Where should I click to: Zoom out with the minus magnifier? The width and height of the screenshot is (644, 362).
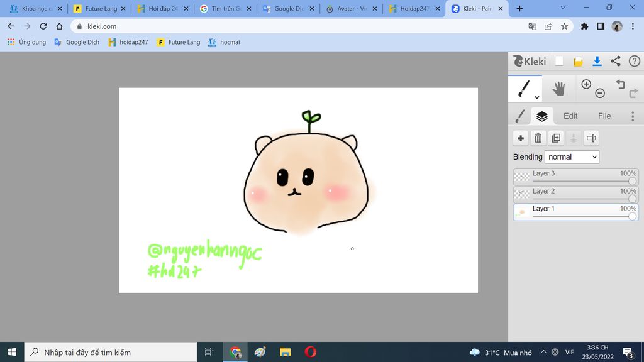pos(600,93)
